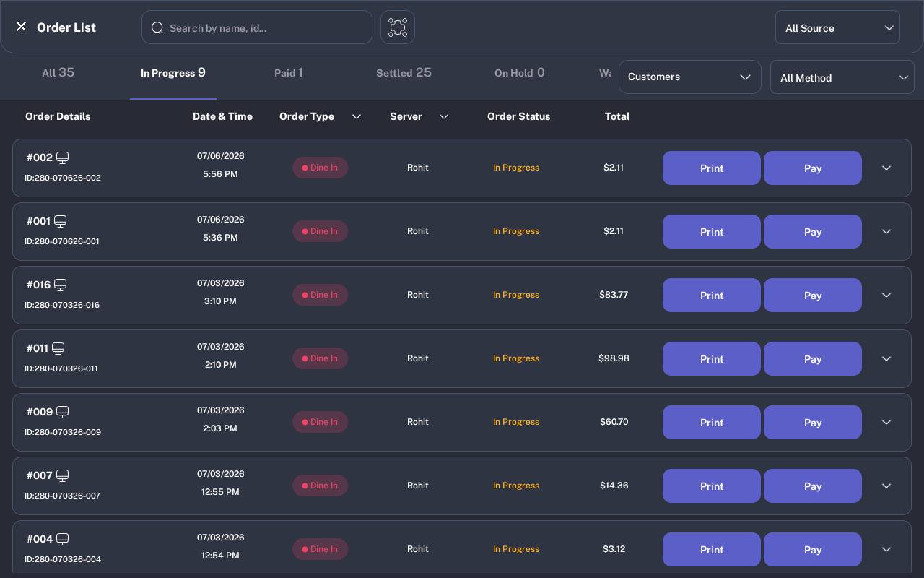Pay for order #007
The width and height of the screenshot is (924, 578).
pyautogui.click(x=813, y=486)
